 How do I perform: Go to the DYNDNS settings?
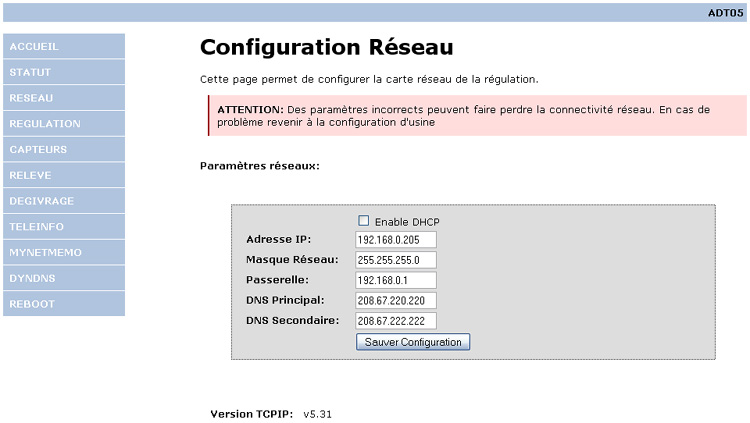(x=64, y=278)
